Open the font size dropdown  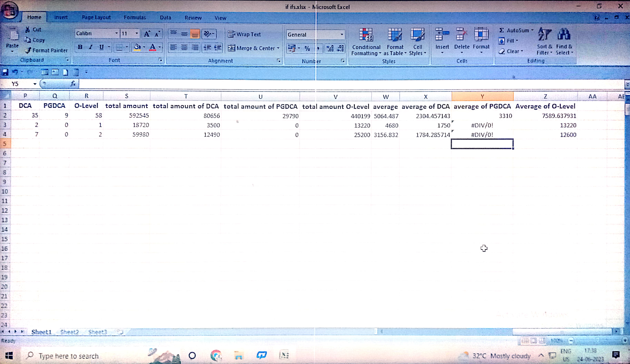point(136,33)
